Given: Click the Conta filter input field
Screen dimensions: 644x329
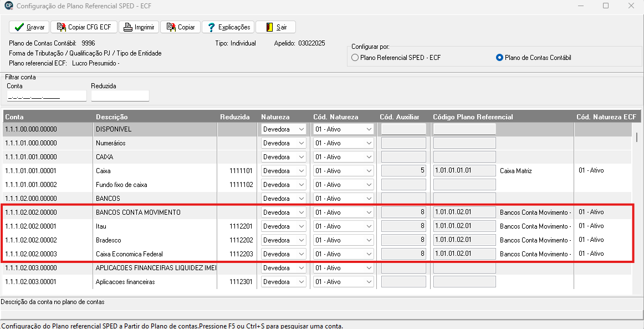Looking at the screenshot, I should point(47,96).
